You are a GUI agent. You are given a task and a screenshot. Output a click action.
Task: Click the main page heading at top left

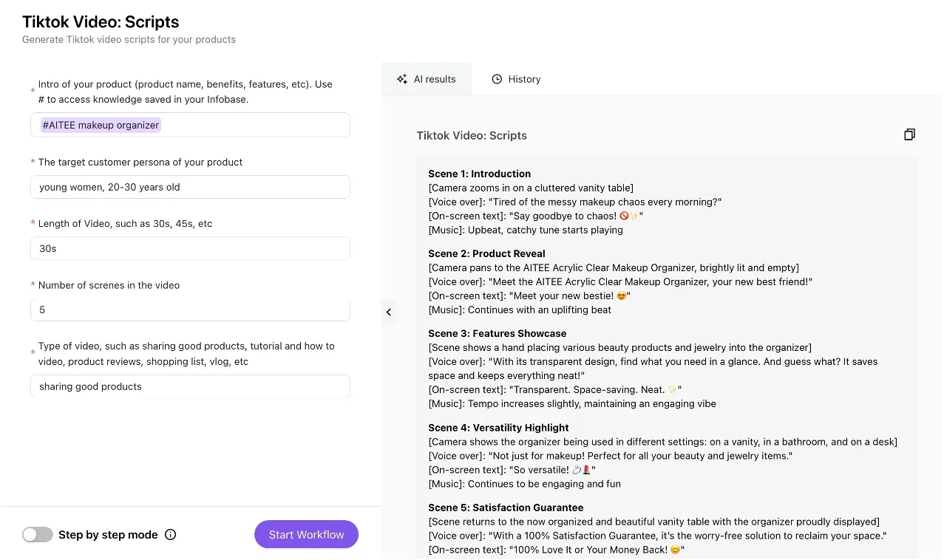tap(101, 22)
